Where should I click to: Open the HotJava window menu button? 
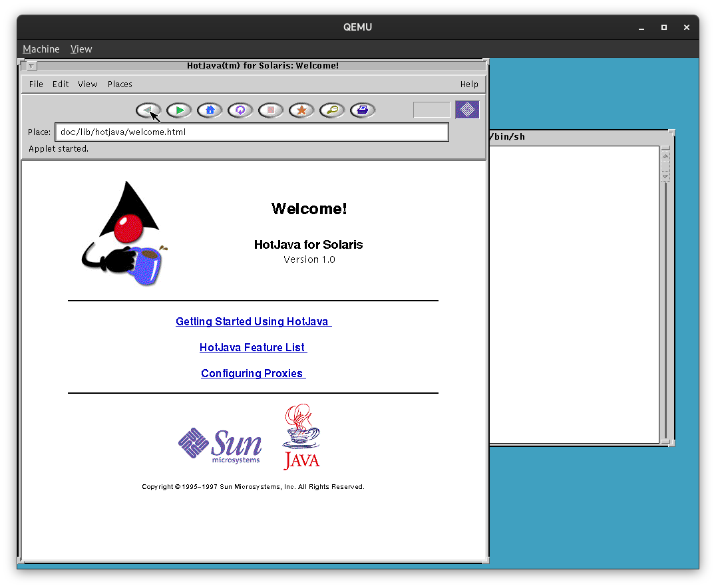(x=31, y=66)
